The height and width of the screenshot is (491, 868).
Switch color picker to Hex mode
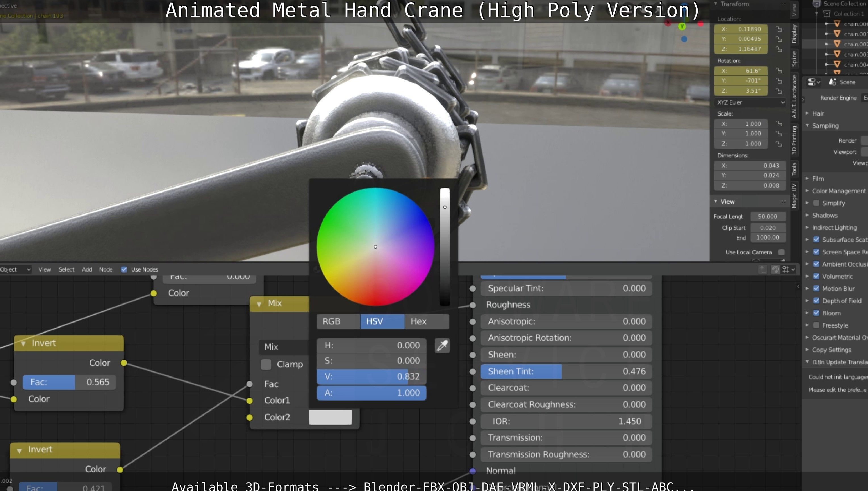point(427,321)
